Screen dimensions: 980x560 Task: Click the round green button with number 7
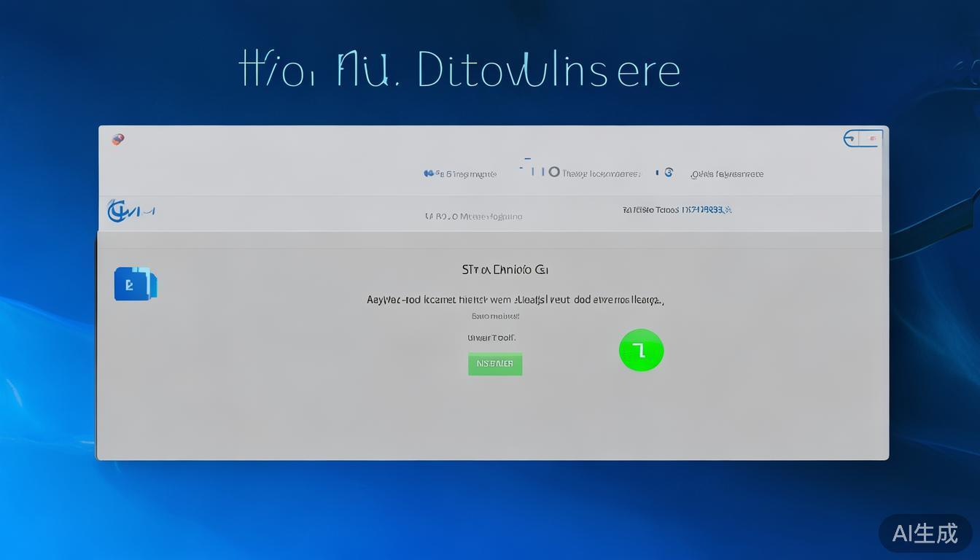641,351
